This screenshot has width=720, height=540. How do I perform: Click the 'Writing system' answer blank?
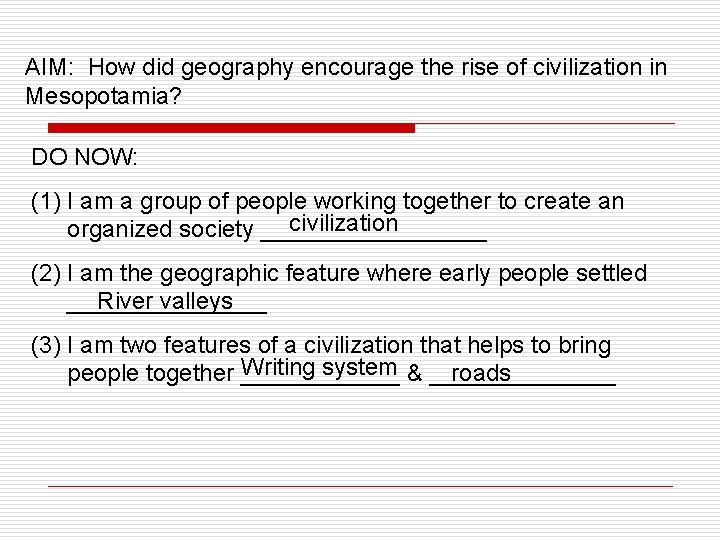coord(320,369)
